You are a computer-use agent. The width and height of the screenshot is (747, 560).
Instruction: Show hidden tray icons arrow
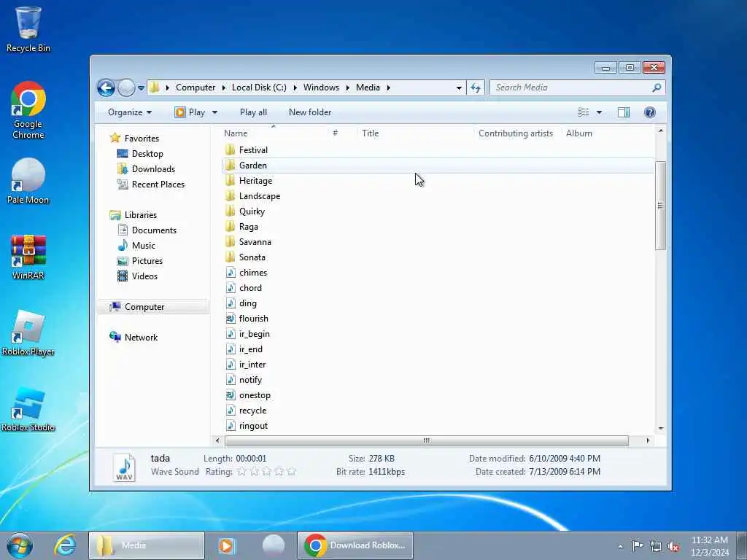[x=620, y=547]
